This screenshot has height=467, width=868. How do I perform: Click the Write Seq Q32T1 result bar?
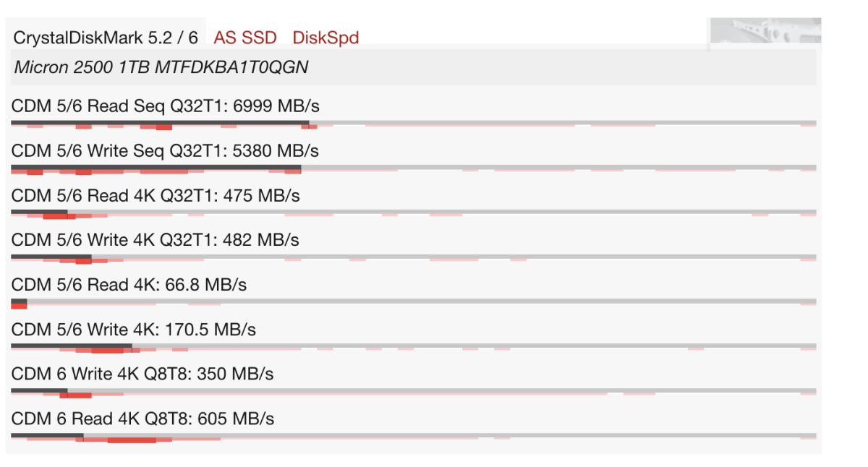[x=156, y=168]
